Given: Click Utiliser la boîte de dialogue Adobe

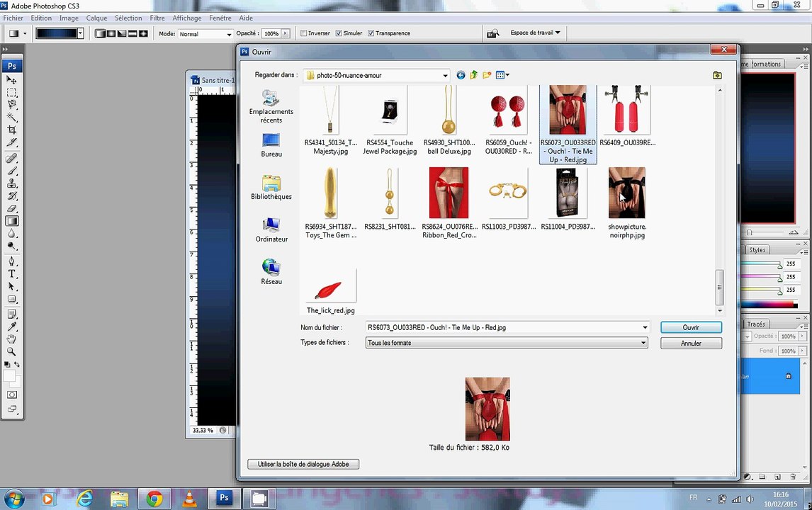Looking at the screenshot, I should 303,464.
